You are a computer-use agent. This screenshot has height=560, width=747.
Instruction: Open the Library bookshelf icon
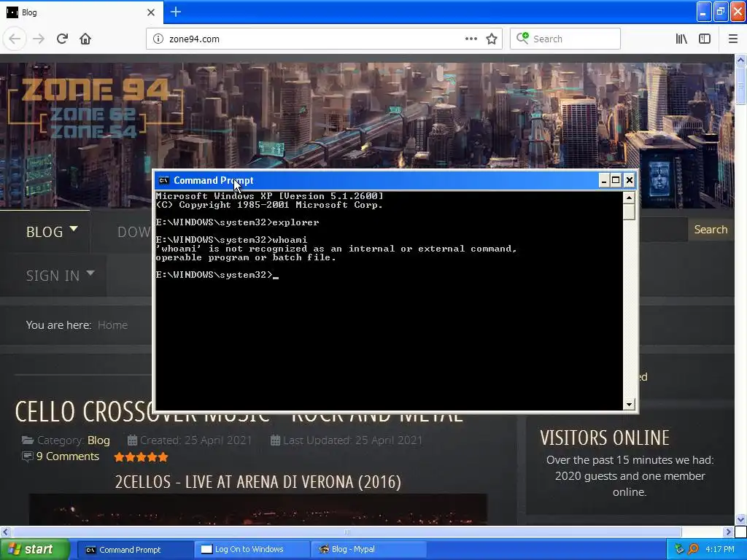(x=681, y=39)
